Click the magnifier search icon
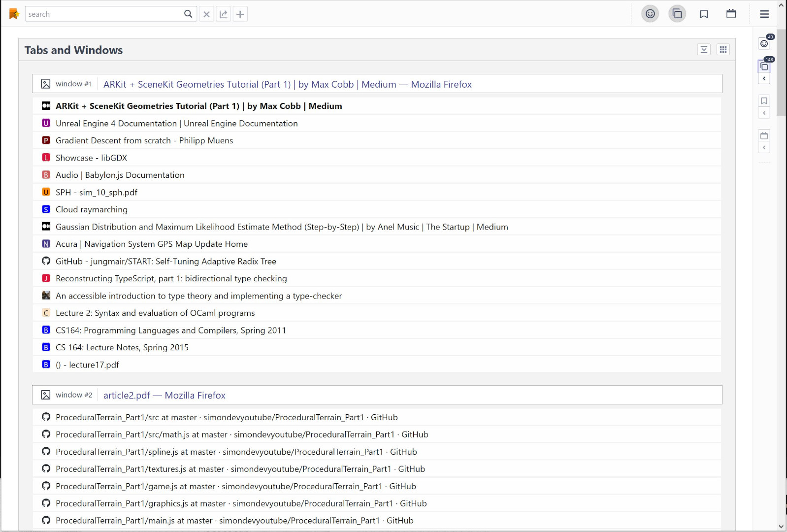 188,14
